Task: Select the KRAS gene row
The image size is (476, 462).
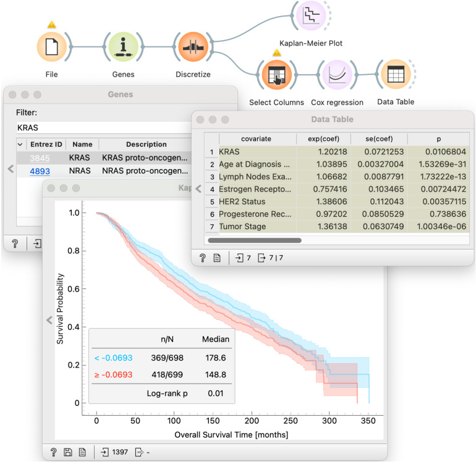Action: [104, 157]
